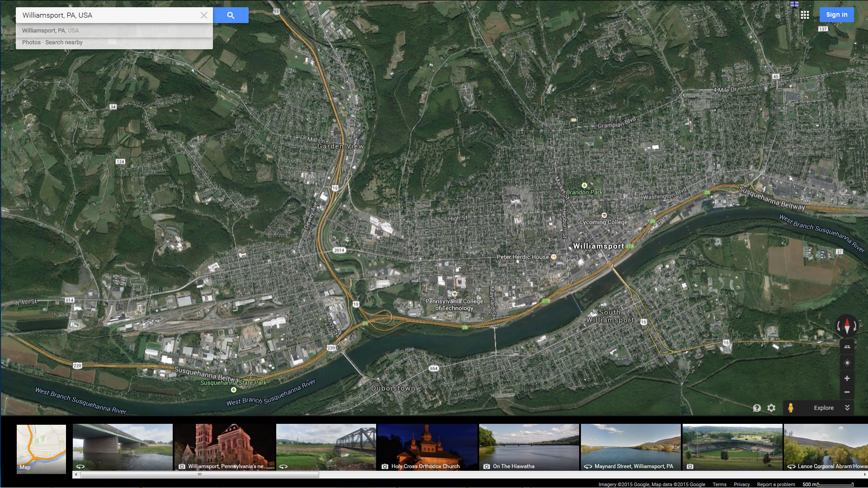This screenshot has width=868, height=488.
Task: Zoom in with the plus button
Action: point(847,378)
